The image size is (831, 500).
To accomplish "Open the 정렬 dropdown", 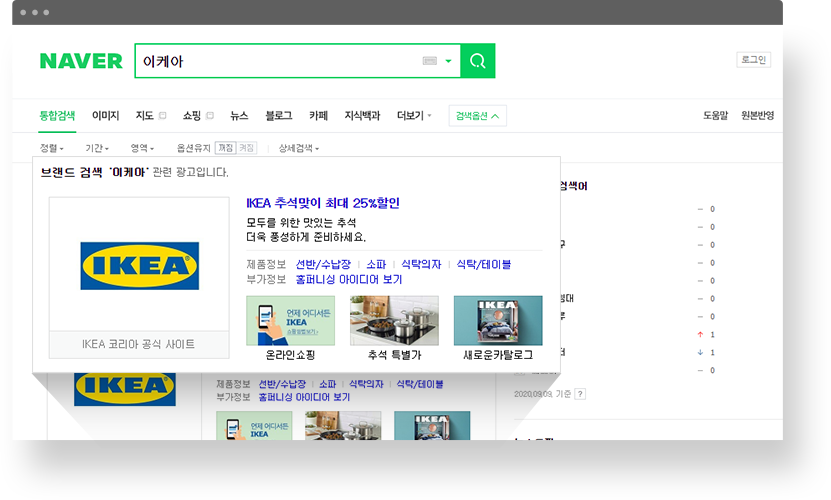I will coord(51,148).
